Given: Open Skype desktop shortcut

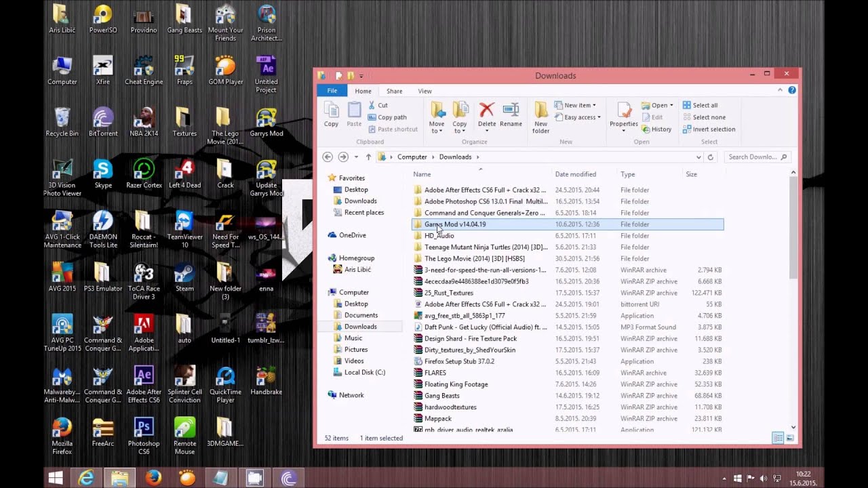Looking at the screenshot, I should (103, 174).
